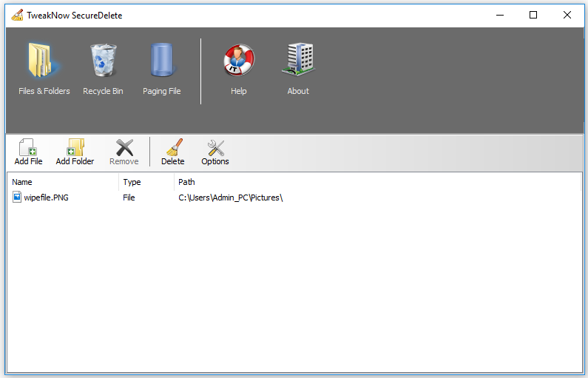This screenshot has width=588, height=378.
Task: Minimize the TweakNow SecureDelete window
Action: [x=499, y=15]
